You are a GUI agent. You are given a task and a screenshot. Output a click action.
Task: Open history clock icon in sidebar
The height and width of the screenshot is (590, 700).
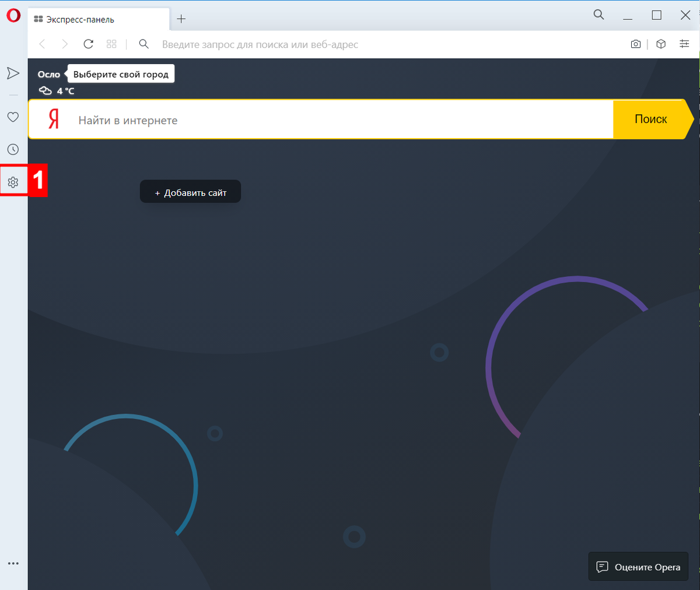tap(13, 150)
